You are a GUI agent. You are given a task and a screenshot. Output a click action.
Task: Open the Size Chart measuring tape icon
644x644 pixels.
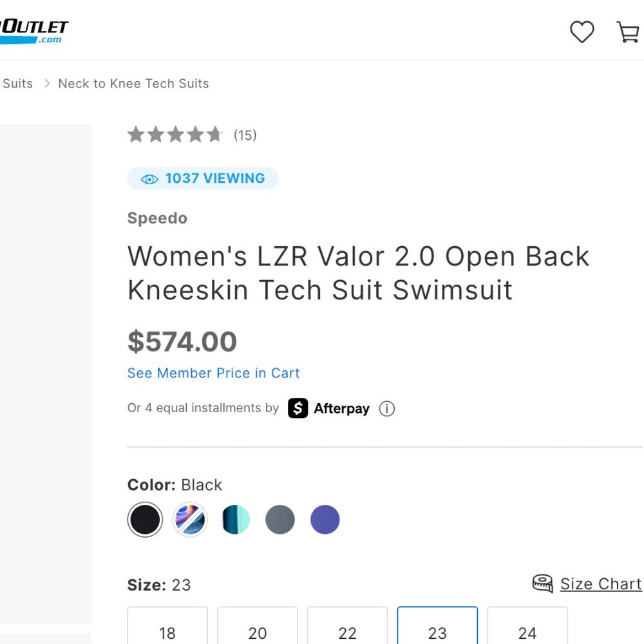click(x=542, y=583)
